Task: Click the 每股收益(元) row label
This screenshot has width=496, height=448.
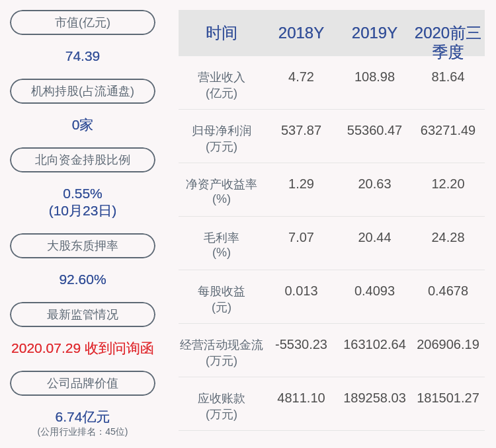Action: pos(222,299)
